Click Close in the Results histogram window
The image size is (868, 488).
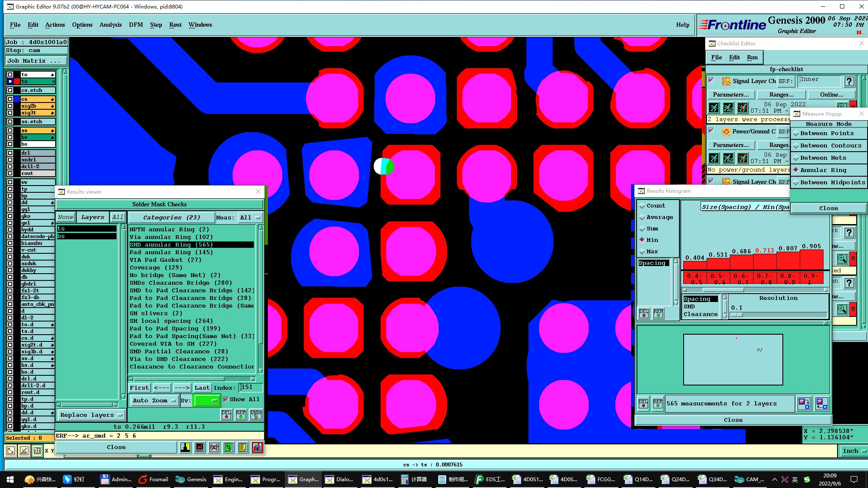click(733, 420)
